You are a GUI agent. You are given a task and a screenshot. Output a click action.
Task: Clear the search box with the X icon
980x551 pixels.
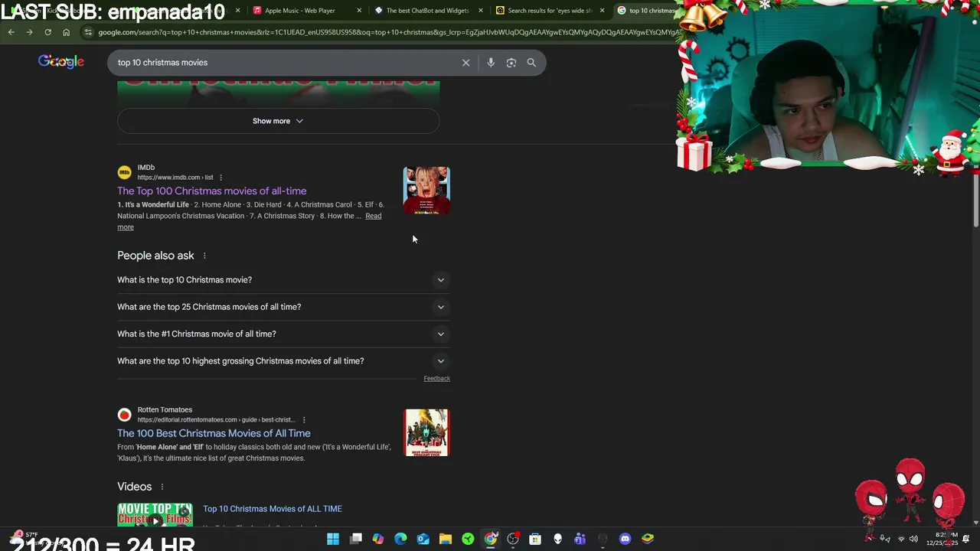point(465,63)
